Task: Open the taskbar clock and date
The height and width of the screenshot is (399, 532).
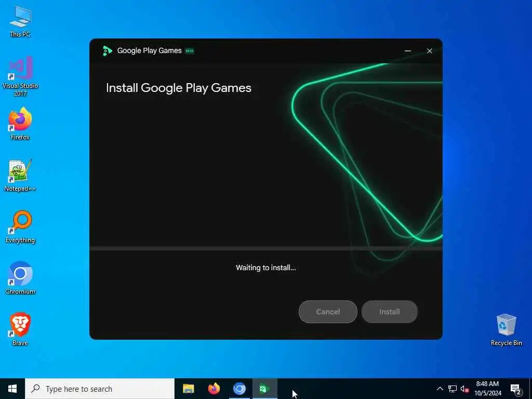Action: pos(488,389)
